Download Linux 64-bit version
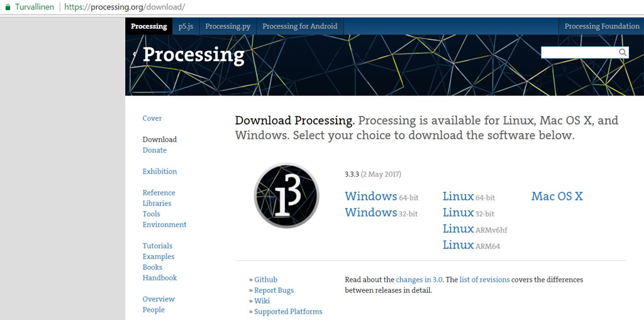The height and width of the screenshot is (320, 644). 469,196
